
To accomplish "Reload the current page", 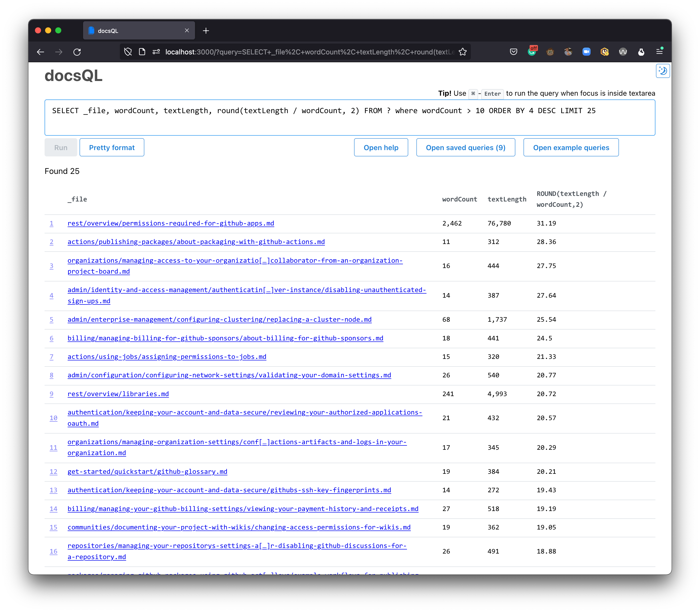I will (x=77, y=52).
